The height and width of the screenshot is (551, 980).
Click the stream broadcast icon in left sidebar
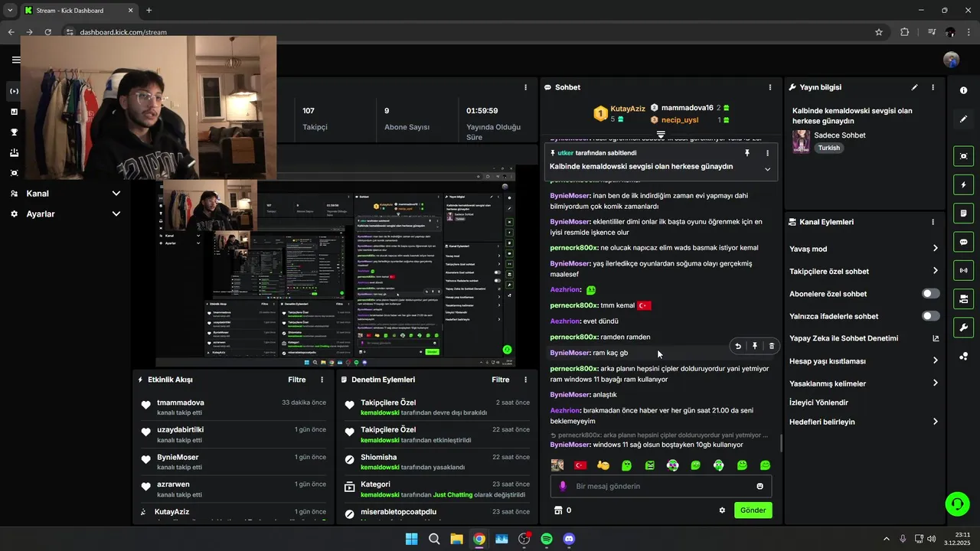pyautogui.click(x=14, y=91)
